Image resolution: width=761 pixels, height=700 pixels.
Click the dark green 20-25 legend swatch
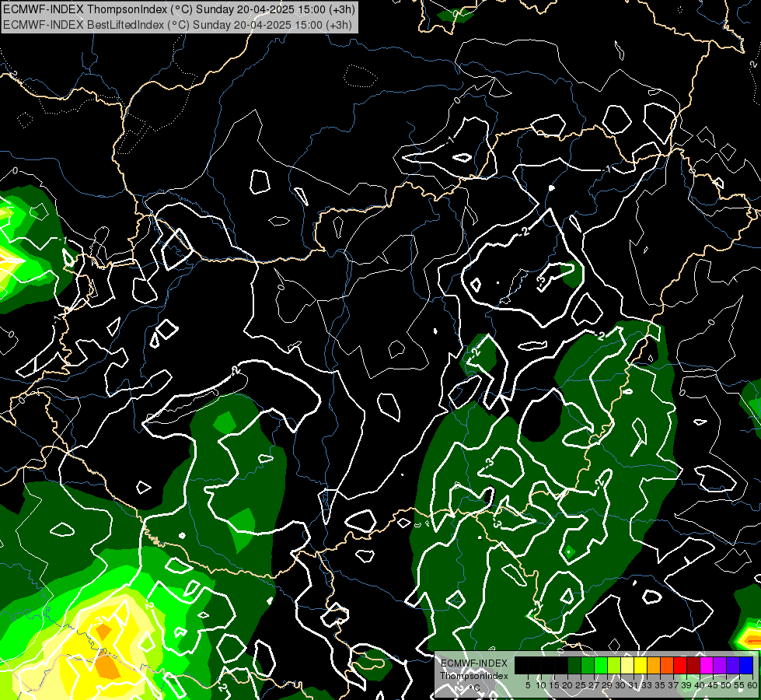[x=574, y=665]
